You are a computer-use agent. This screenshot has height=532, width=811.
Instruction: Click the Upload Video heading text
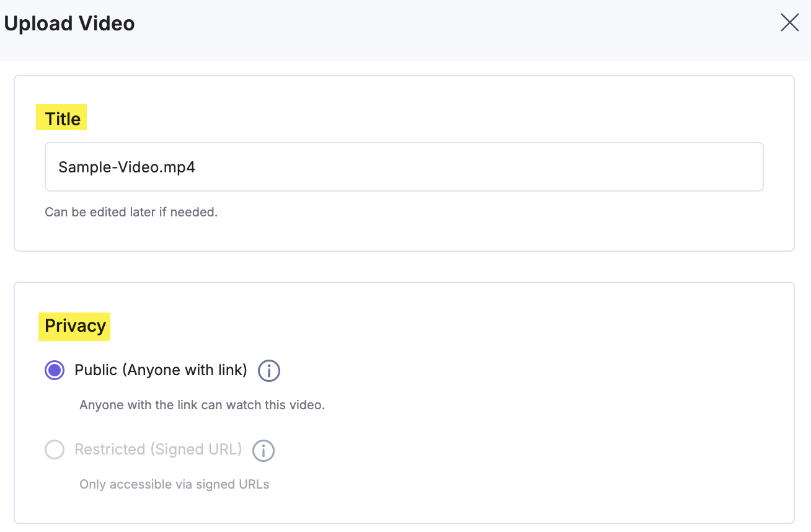pyautogui.click(x=69, y=23)
